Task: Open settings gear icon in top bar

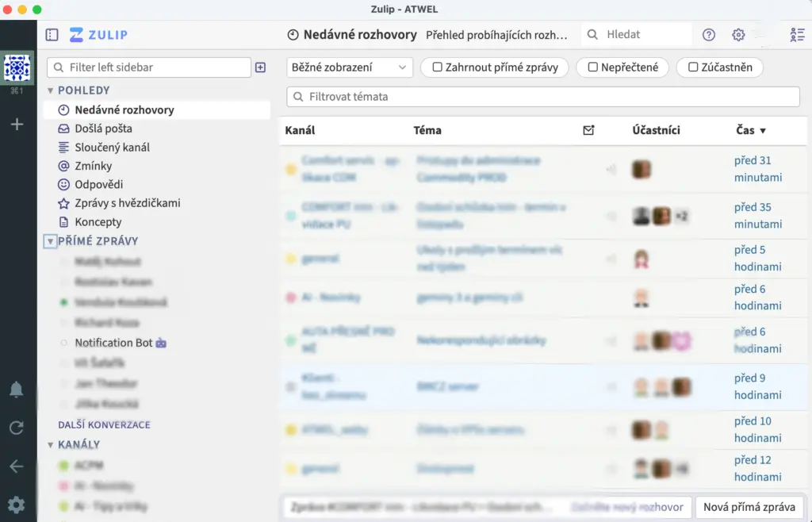Action: pos(738,35)
